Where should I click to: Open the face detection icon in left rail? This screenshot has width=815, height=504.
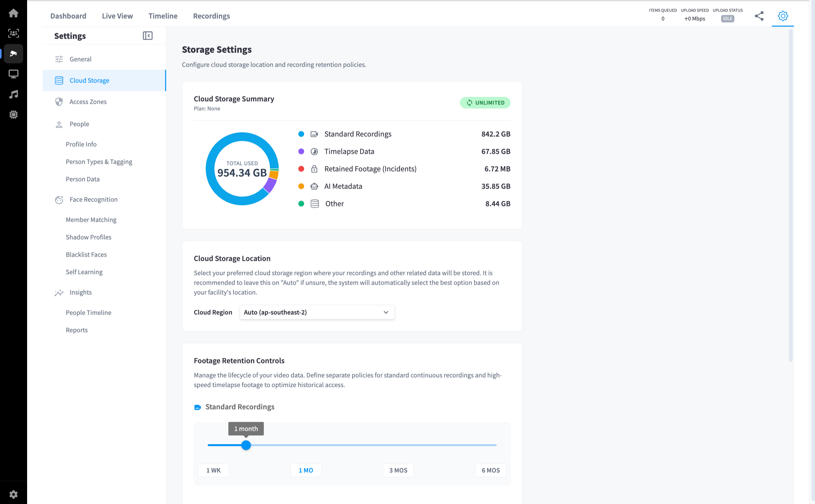tap(13, 33)
